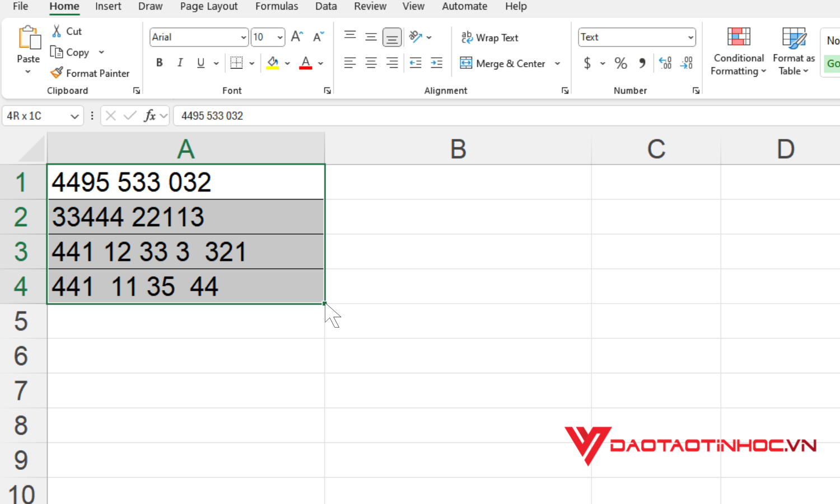
Task: Open the Review tab
Action: tap(370, 6)
